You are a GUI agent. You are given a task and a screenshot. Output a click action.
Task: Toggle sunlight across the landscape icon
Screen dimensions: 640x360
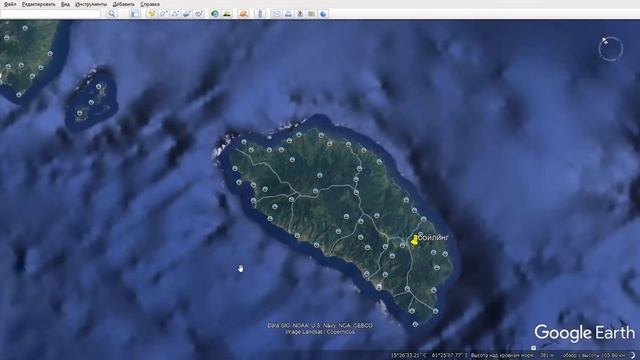227,13
